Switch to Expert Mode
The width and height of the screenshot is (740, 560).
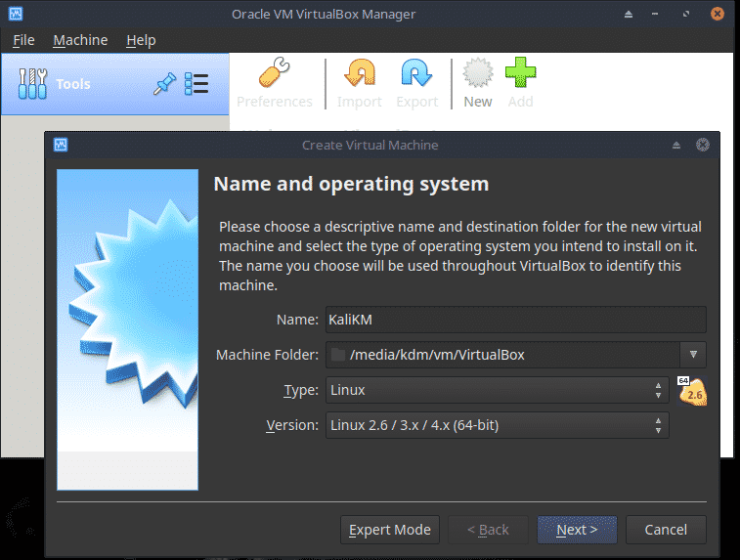pyautogui.click(x=390, y=530)
